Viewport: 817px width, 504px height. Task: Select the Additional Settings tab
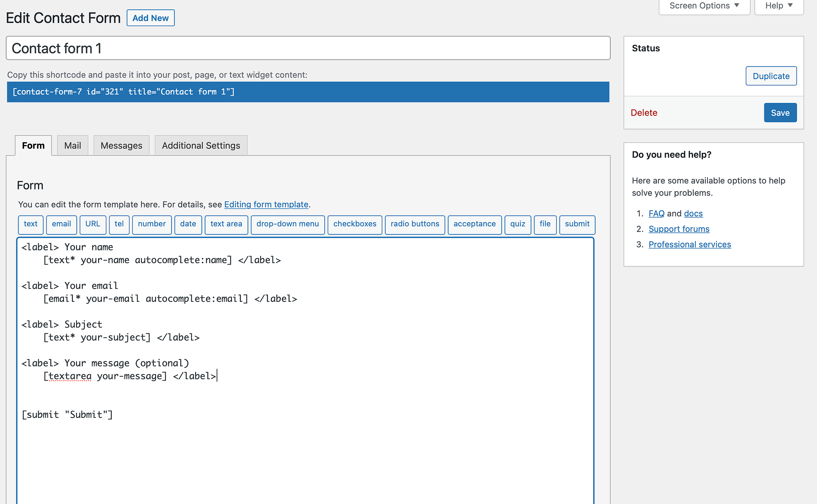click(x=201, y=145)
